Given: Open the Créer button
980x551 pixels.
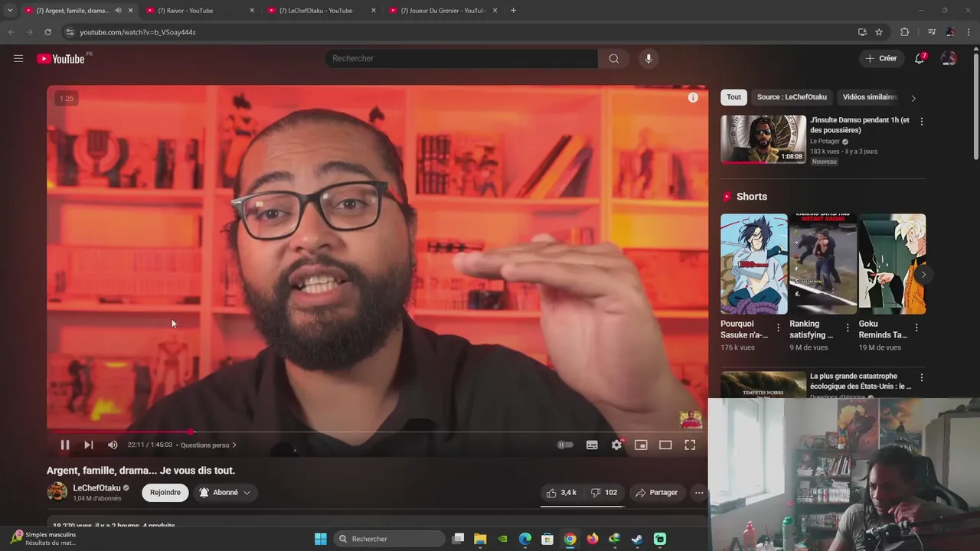Looking at the screenshot, I should pos(881,58).
